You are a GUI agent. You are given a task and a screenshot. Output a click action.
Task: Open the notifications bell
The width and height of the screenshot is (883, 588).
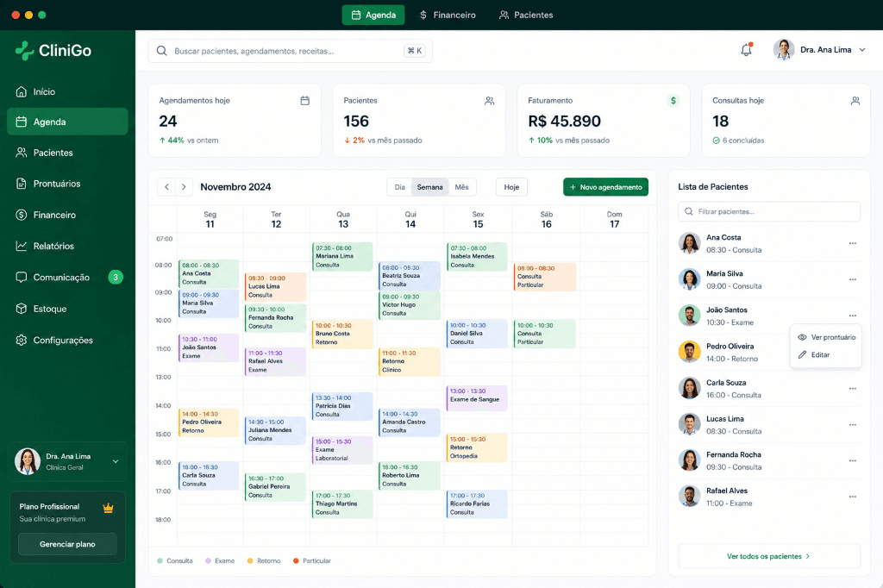(x=746, y=50)
